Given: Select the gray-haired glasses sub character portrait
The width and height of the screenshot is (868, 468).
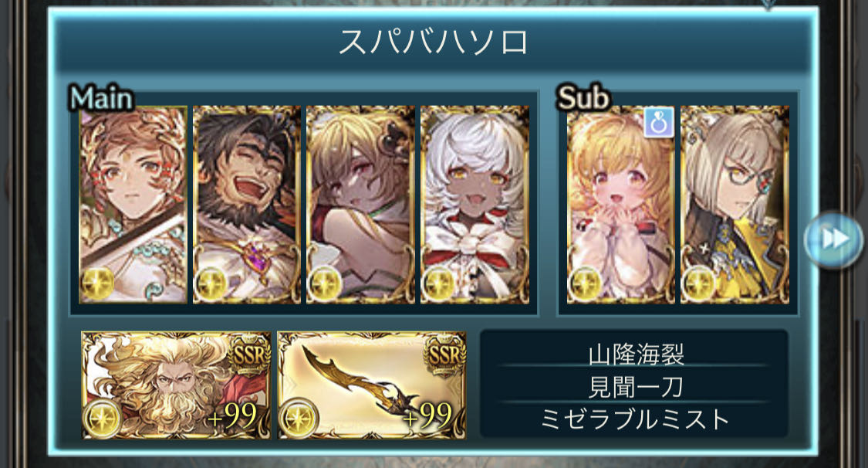Looking at the screenshot, I should (x=735, y=205).
